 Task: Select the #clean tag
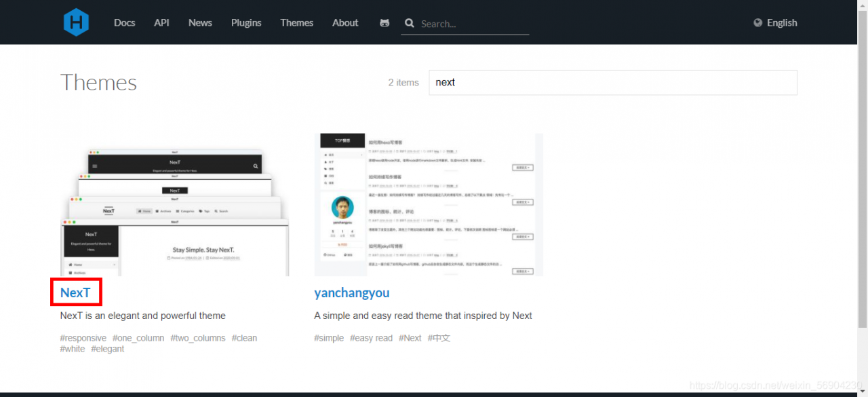[x=244, y=338]
